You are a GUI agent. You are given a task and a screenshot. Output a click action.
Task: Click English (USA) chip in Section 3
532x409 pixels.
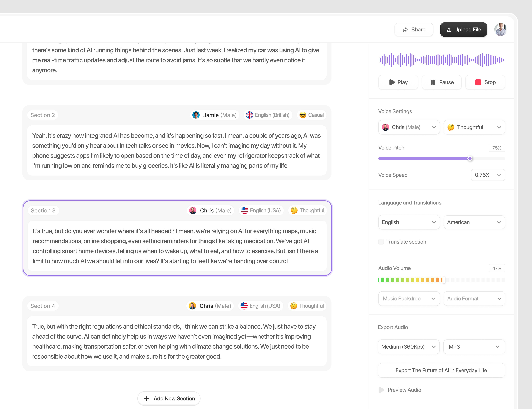[x=261, y=211]
